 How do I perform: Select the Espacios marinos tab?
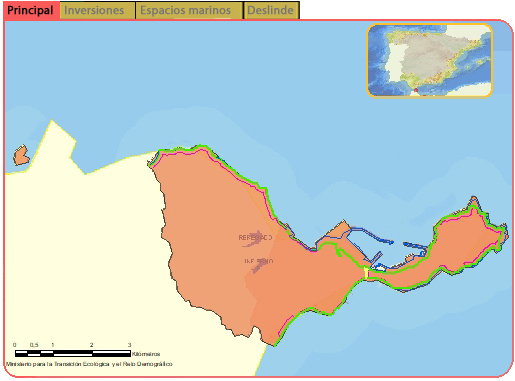click(185, 10)
